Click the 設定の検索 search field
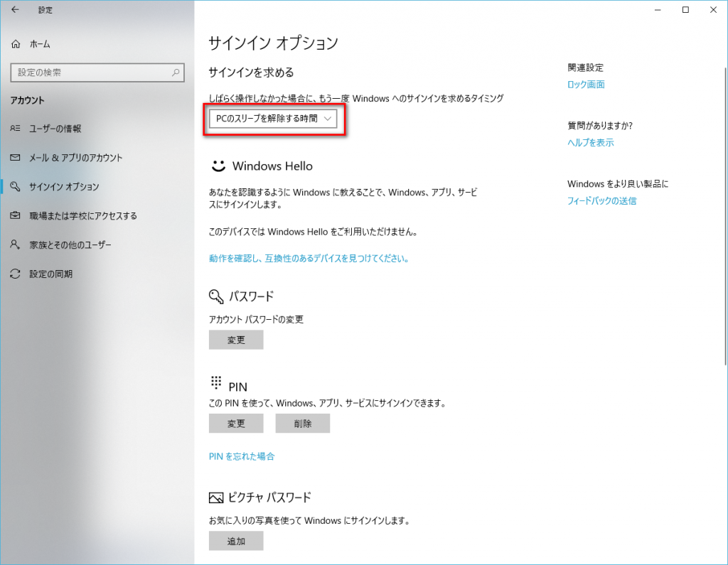This screenshot has width=728, height=565. 89,72
